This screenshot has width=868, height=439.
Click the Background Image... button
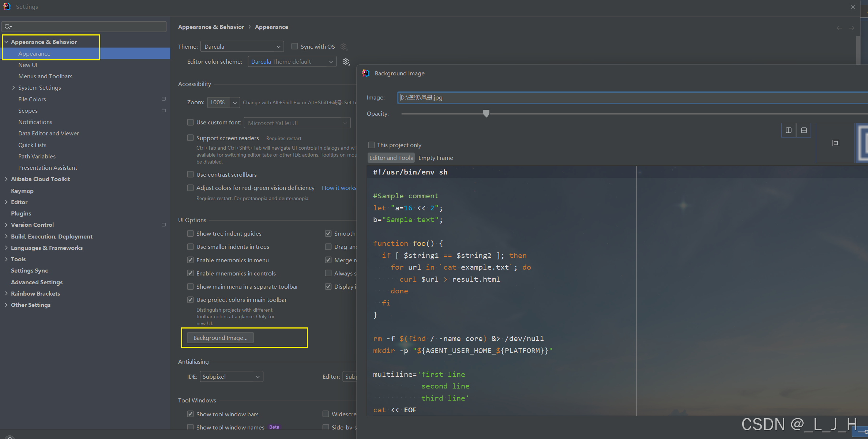220,338
